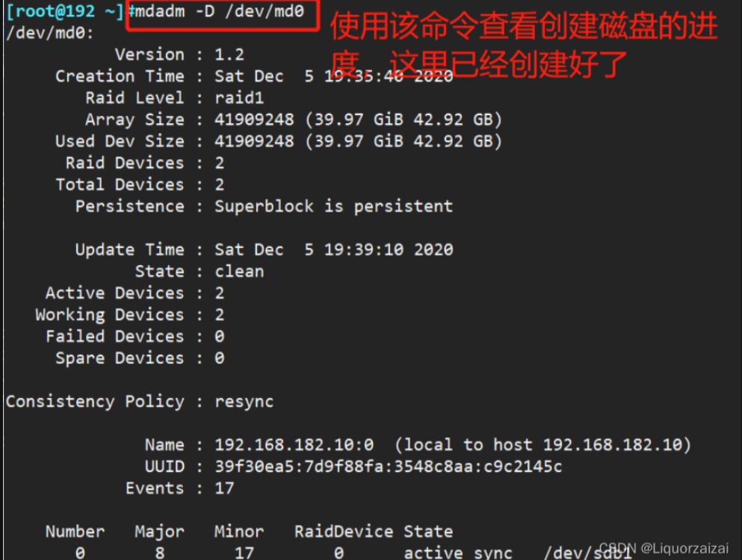Click Update Time "19:39:10 2020" value
Image resolution: width=742 pixels, height=560 pixels.
(389, 249)
